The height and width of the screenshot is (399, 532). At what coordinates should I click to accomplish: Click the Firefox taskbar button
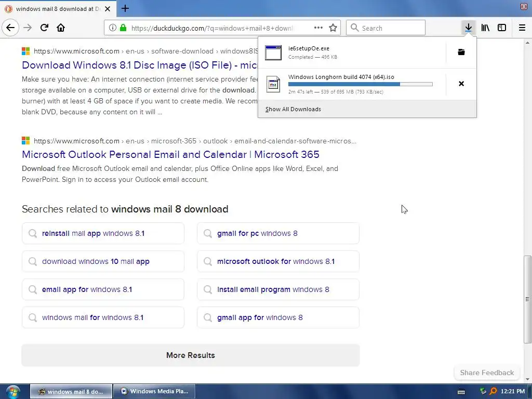[71, 391]
